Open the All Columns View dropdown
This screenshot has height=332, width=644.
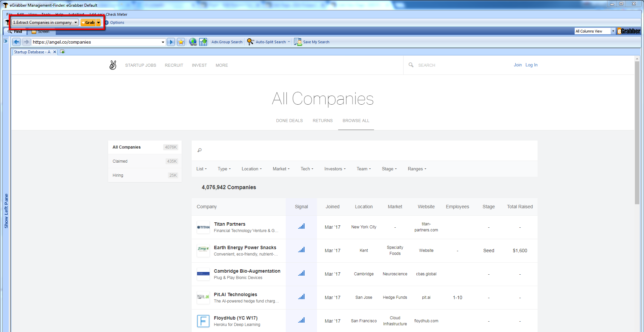click(613, 31)
